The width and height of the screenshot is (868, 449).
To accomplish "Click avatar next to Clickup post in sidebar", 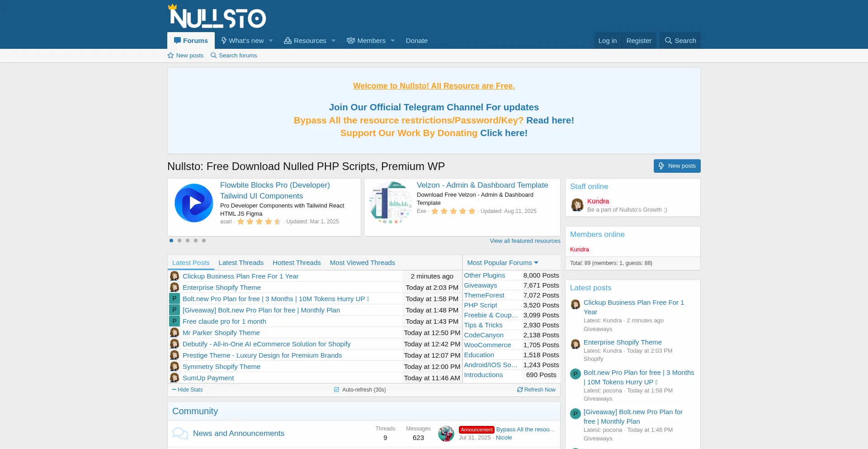I will click(576, 304).
